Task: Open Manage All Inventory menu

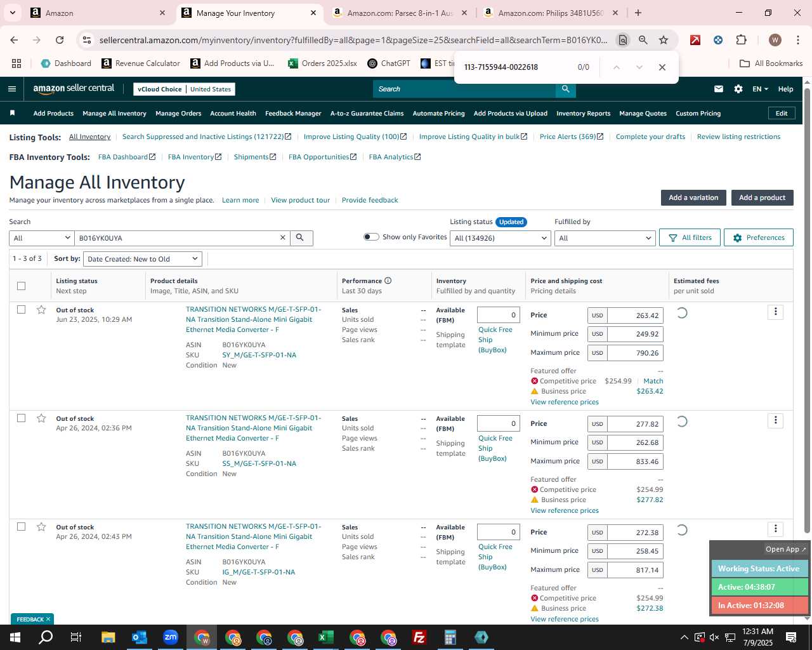Action: 114,113
